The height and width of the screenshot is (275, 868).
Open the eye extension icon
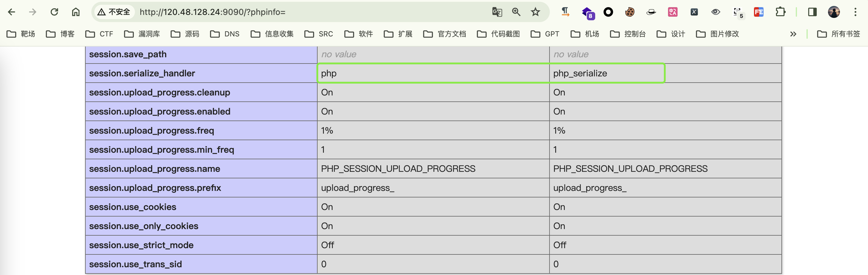point(716,12)
